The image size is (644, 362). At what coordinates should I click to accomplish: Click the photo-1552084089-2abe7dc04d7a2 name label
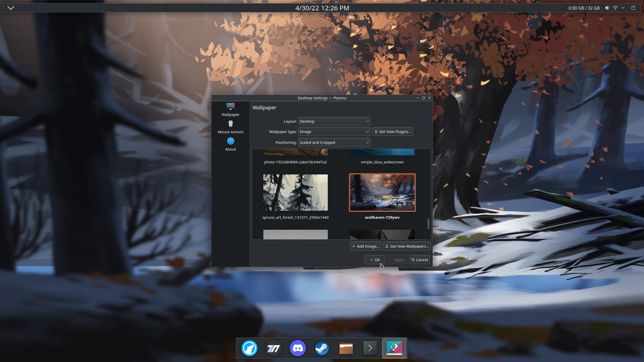296,162
